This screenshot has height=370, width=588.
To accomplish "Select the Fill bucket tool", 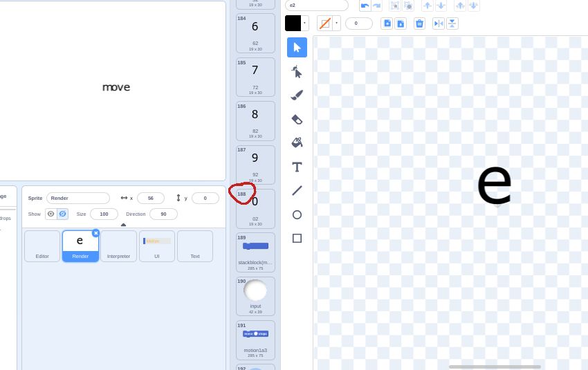I will pos(297,143).
